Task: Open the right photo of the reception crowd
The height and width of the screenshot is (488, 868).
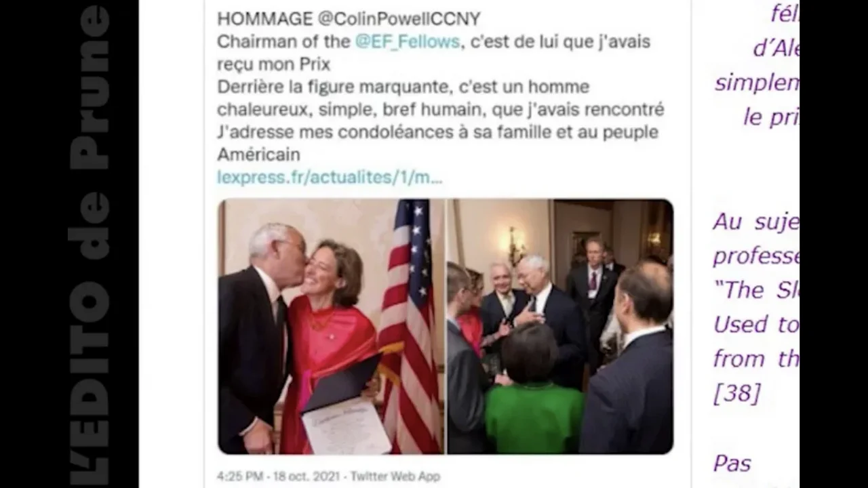Action: click(x=560, y=326)
